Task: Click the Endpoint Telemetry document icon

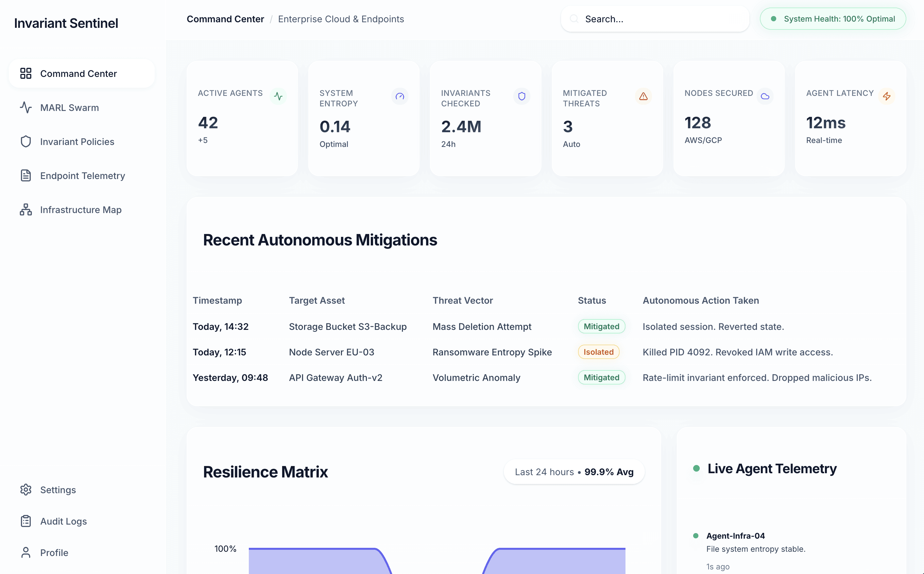Action: [x=26, y=175]
